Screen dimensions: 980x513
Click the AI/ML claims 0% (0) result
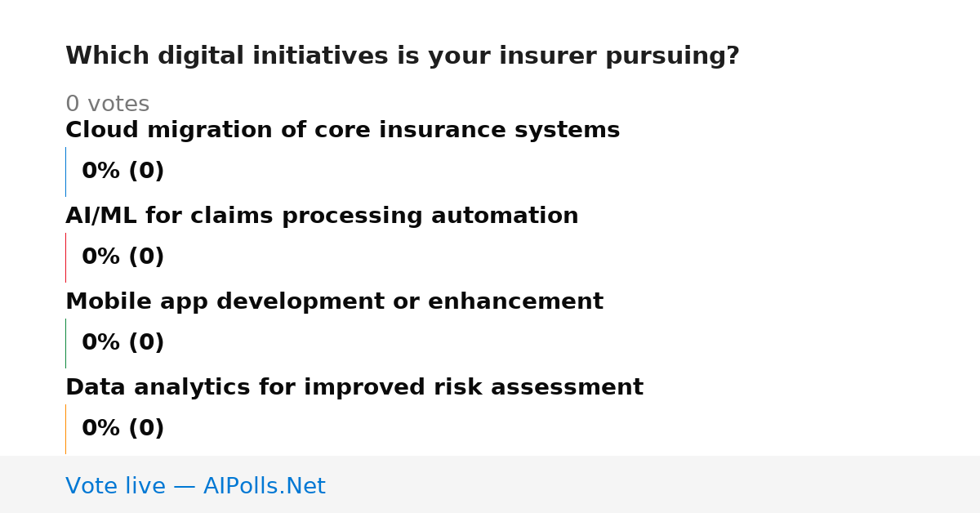[x=123, y=257]
